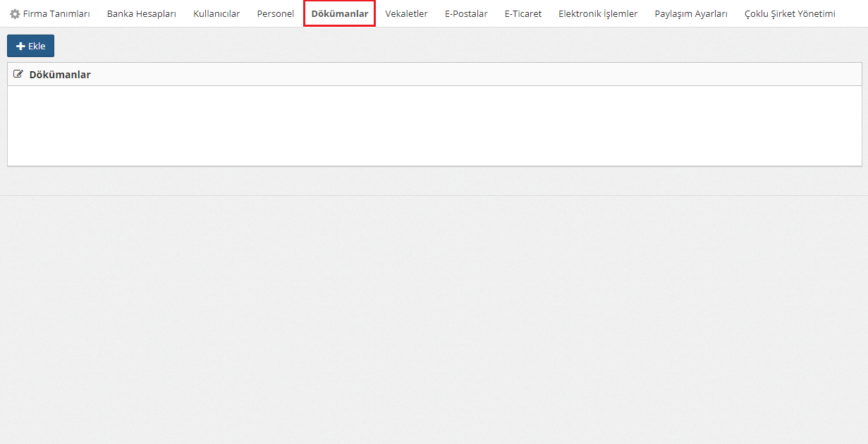This screenshot has width=868, height=444.
Task: Click blank tab bar space after Çoklu Şirket Yönetimi
Action: 852,13
